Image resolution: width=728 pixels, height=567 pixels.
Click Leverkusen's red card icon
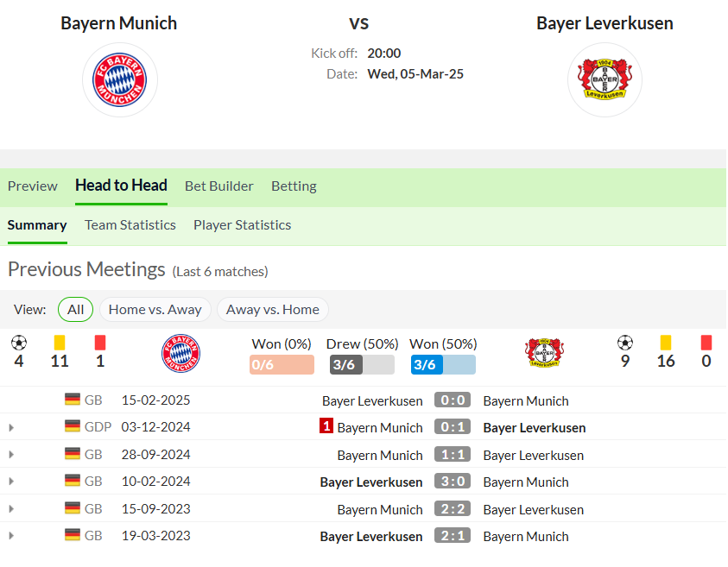tap(706, 343)
